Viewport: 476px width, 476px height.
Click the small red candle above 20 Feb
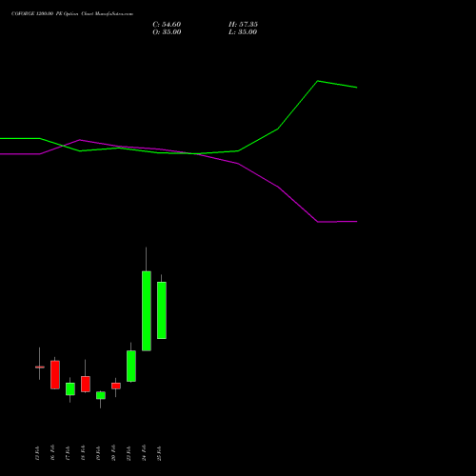116,386
